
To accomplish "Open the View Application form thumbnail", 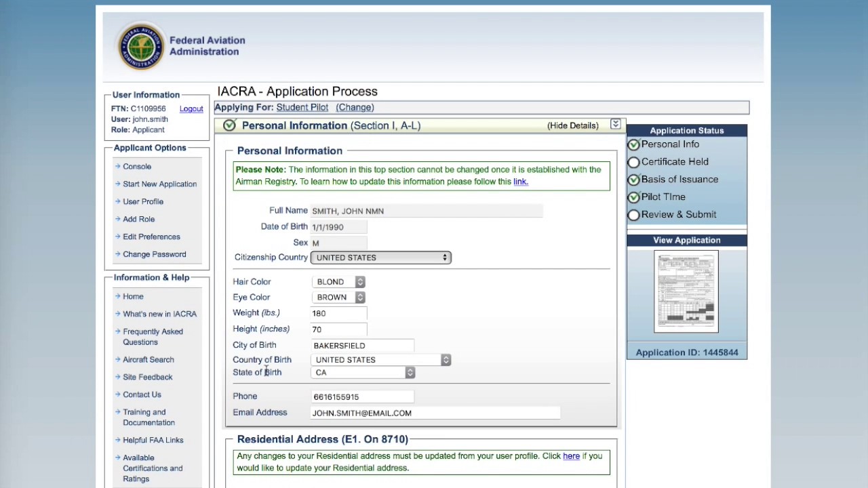I will [x=686, y=291].
